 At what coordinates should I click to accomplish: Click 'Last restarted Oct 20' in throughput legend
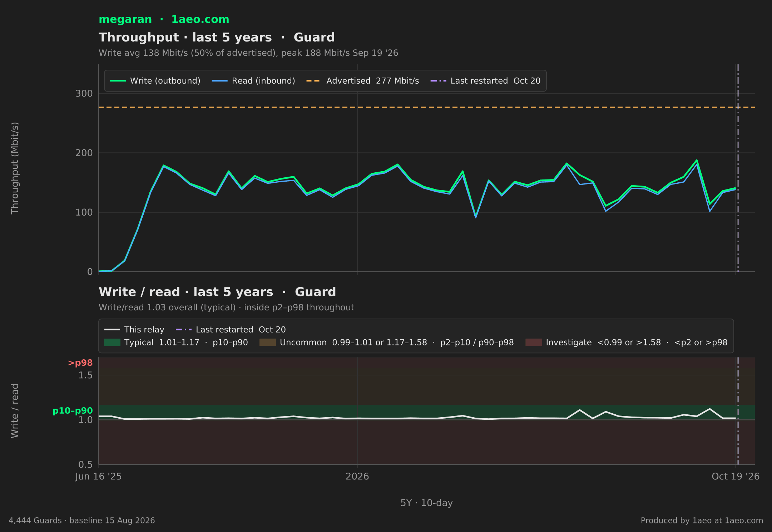click(x=495, y=81)
